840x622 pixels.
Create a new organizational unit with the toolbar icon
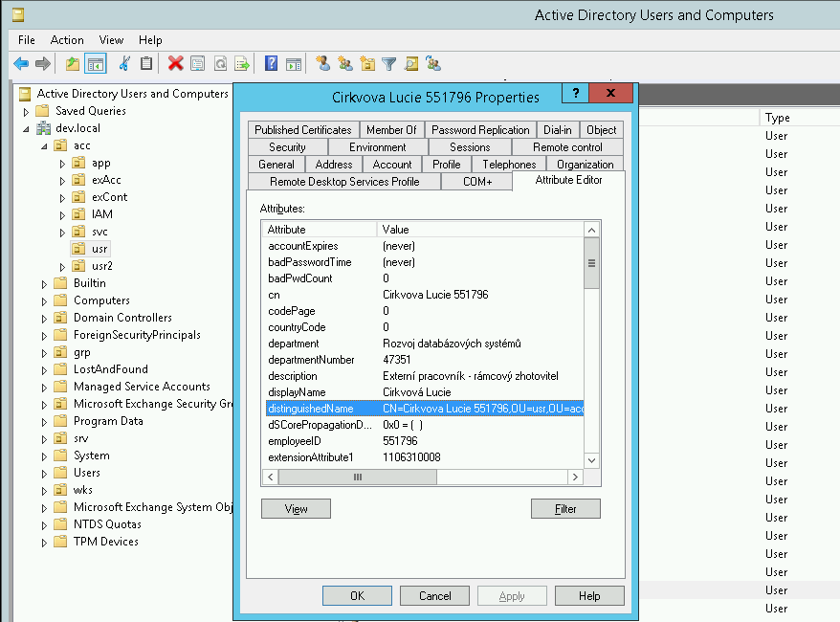pyautogui.click(x=367, y=64)
